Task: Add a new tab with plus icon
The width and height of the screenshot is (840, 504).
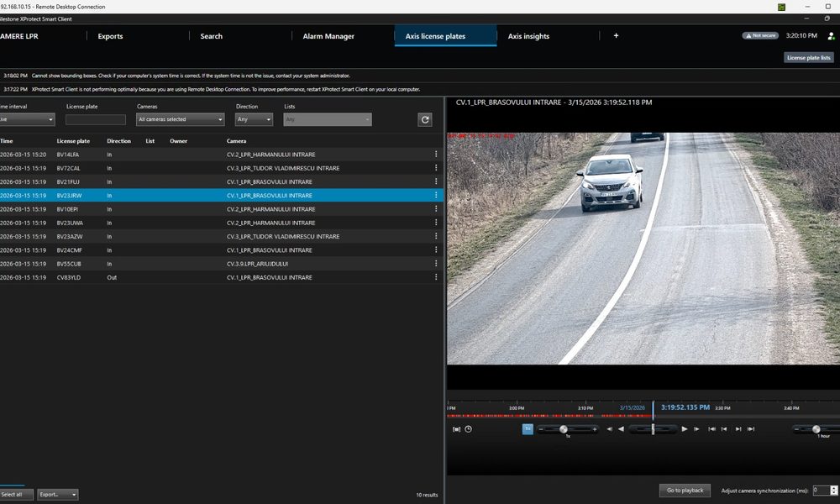Action: click(616, 36)
